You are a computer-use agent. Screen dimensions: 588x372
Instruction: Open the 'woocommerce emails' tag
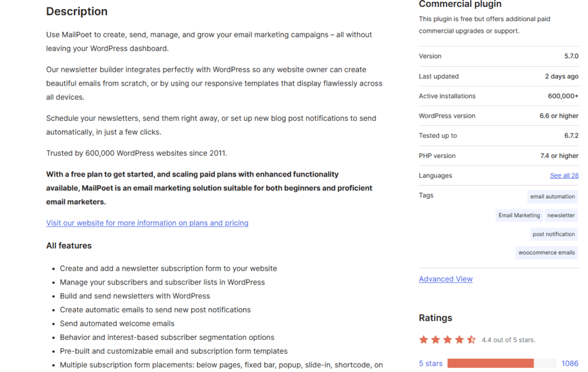tap(547, 252)
